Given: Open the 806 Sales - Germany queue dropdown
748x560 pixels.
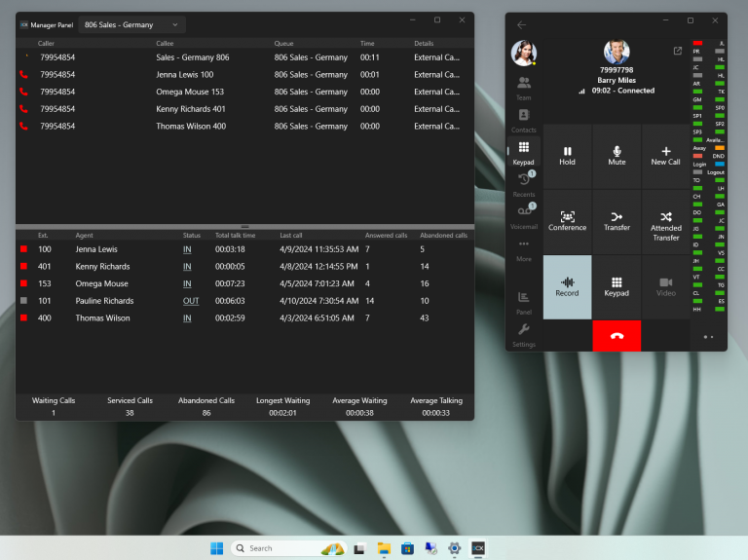Looking at the screenshot, I should tap(131, 24).
